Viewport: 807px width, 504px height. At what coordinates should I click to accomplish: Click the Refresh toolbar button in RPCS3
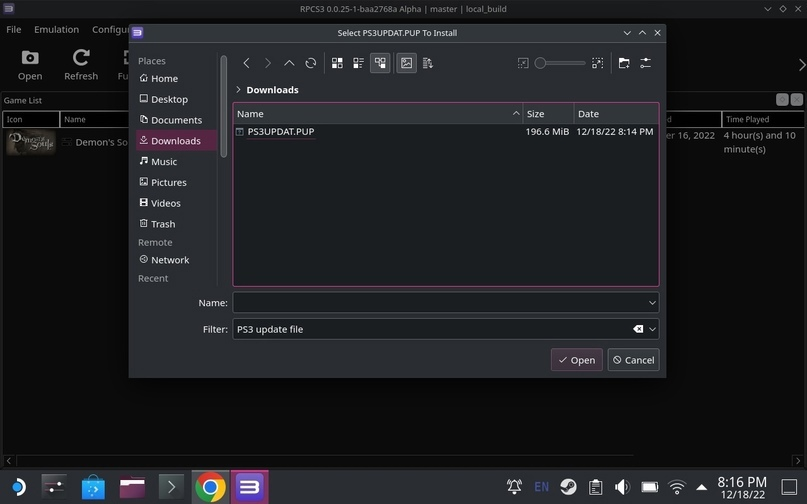(81, 65)
